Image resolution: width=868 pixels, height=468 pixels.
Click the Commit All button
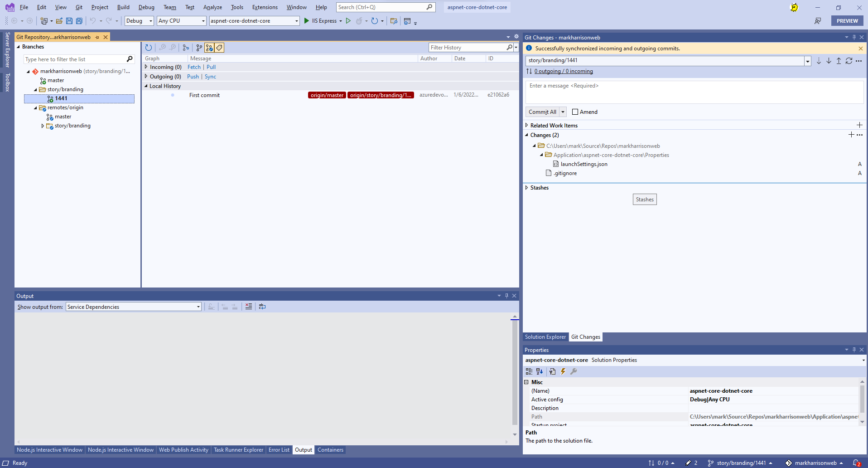[x=542, y=112]
